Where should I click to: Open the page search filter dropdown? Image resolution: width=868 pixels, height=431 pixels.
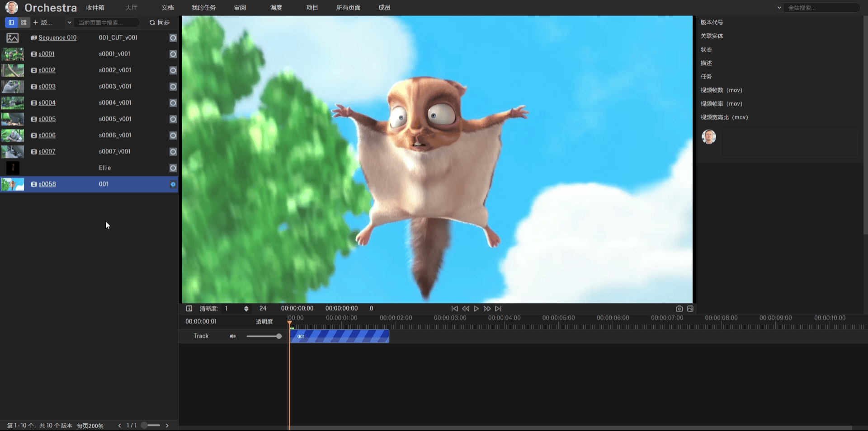(69, 23)
